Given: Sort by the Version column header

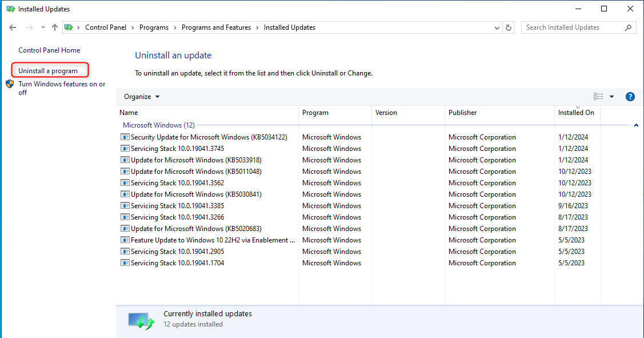Looking at the screenshot, I should click(x=408, y=113).
